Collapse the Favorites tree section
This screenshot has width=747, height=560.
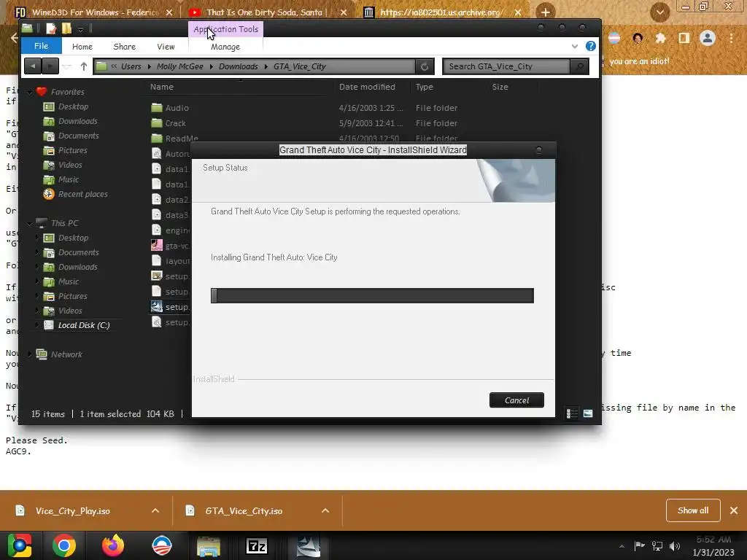point(29,92)
